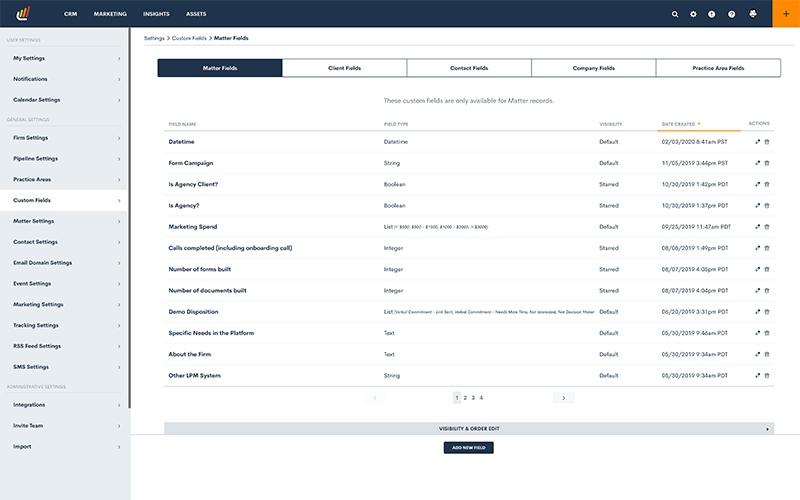This screenshot has height=500, width=800.
Task: Open RSS Feed Settings in sidebar
Action: (64, 346)
